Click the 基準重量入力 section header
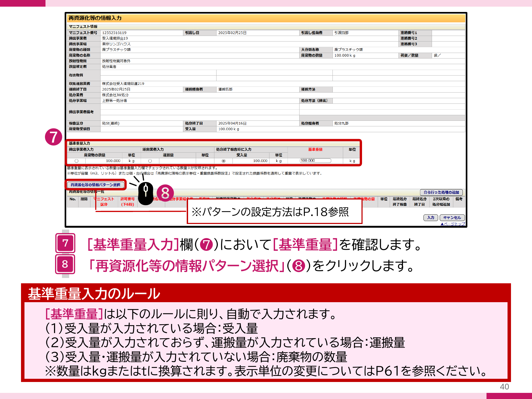The height and width of the screenshot is (399, 532). pyautogui.click(x=79, y=143)
